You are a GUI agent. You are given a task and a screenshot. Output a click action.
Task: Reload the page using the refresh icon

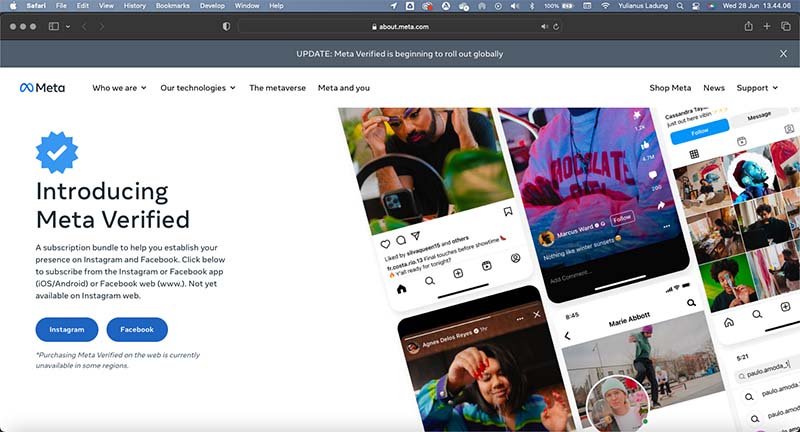[555, 26]
